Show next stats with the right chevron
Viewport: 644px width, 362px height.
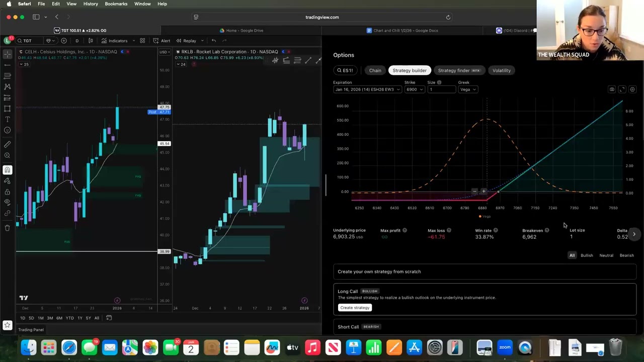point(634,234)
